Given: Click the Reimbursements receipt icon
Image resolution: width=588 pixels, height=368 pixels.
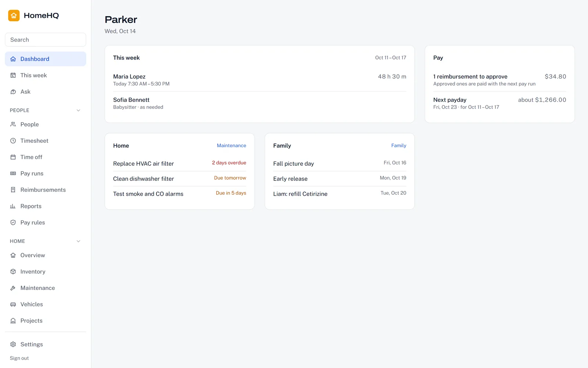Looking at the screenshot, I should coord(13,190).
